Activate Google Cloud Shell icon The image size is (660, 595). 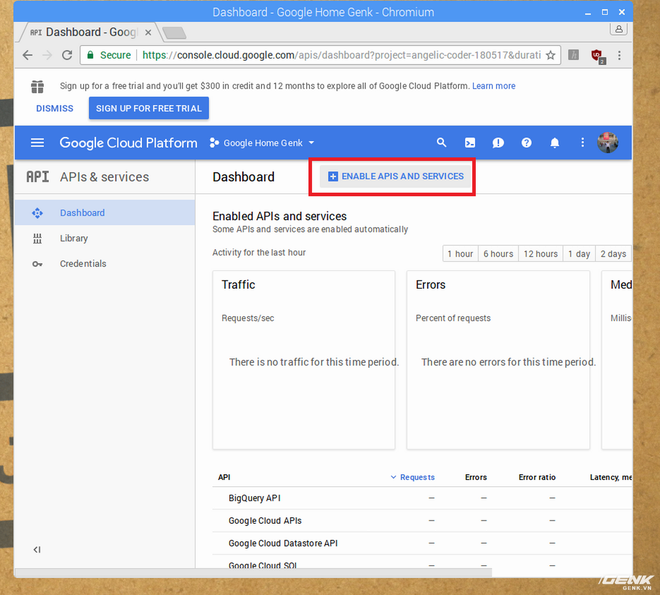(470, 143)
